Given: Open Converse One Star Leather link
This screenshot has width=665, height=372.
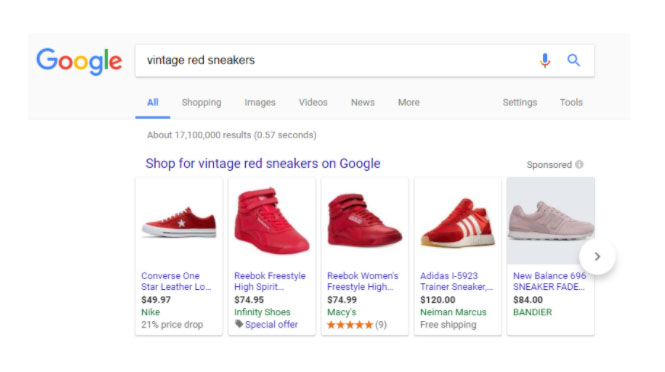Looking at the screenshot, I should click(176, 281).
